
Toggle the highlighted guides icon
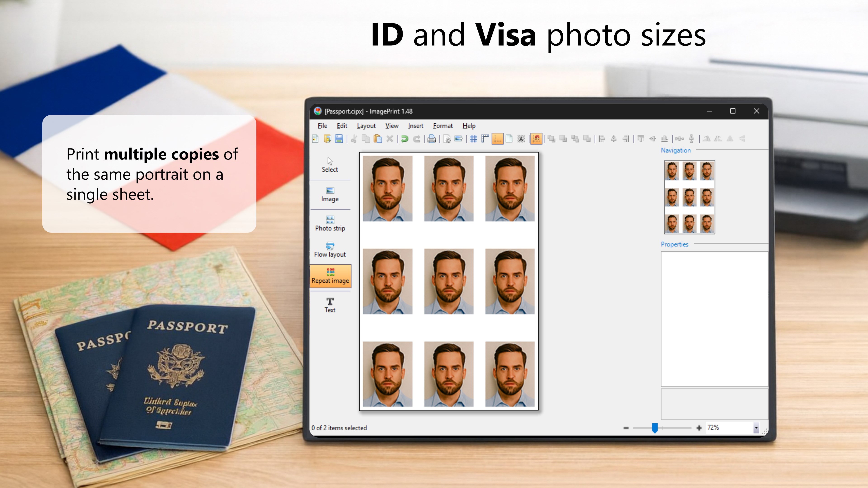coord(497,139)
